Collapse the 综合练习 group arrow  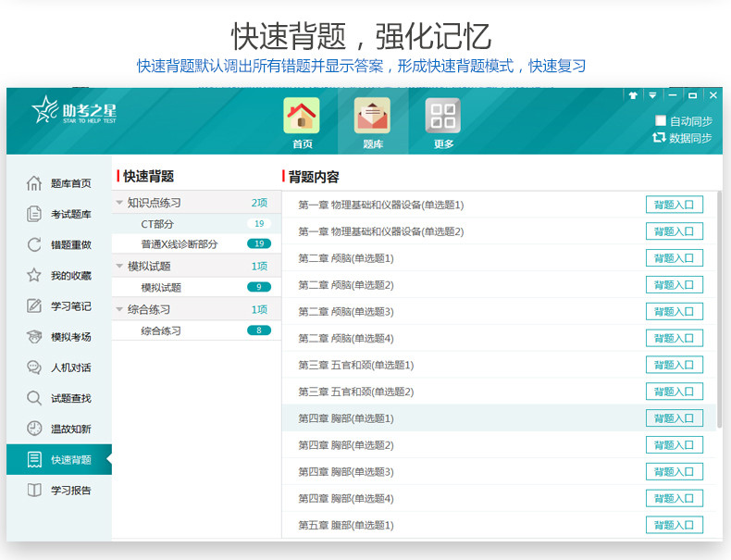[x=119, y=309]
